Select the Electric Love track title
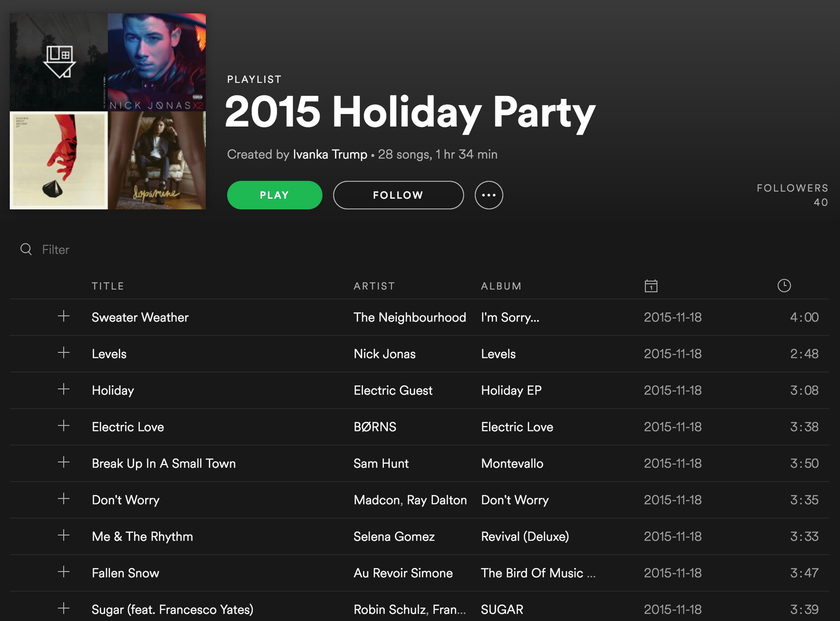 tap(128, 427)
